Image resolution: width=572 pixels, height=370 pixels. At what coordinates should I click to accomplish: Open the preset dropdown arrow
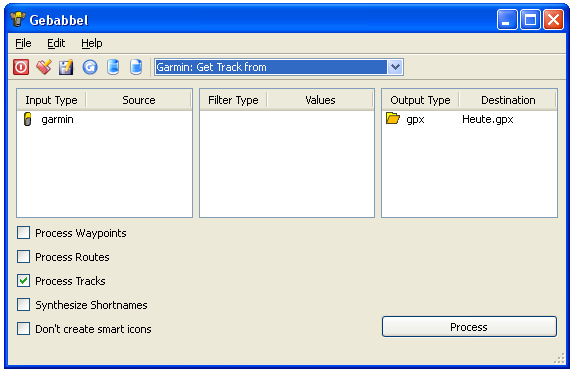click(x=395, y=67)
